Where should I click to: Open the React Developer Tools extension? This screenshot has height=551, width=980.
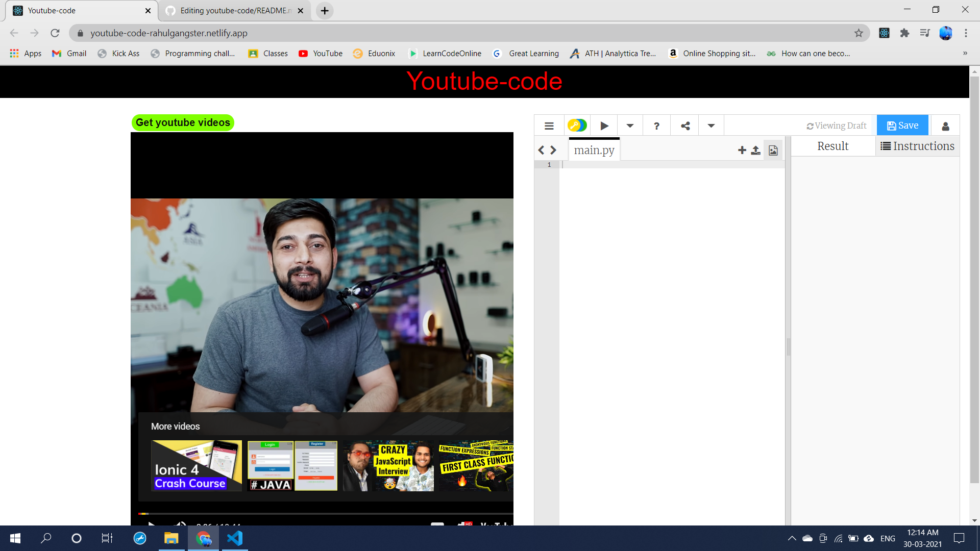pos(884,33)
